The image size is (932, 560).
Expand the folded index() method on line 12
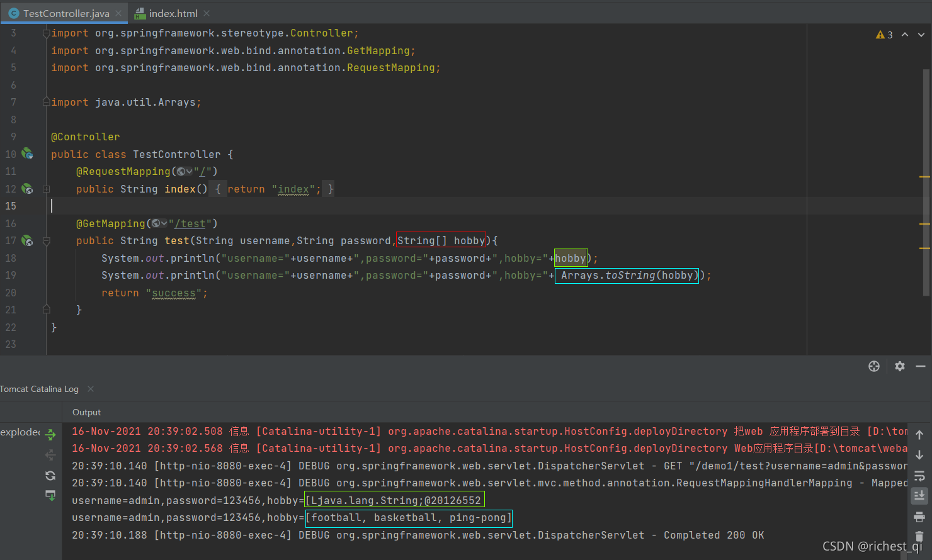pyautogui.click(x=46, y=189)
